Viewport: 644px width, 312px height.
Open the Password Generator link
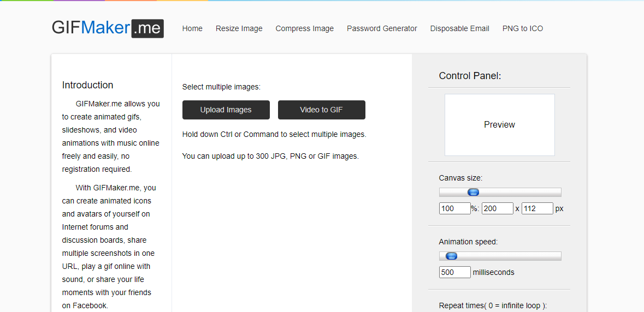pos(382,28)
